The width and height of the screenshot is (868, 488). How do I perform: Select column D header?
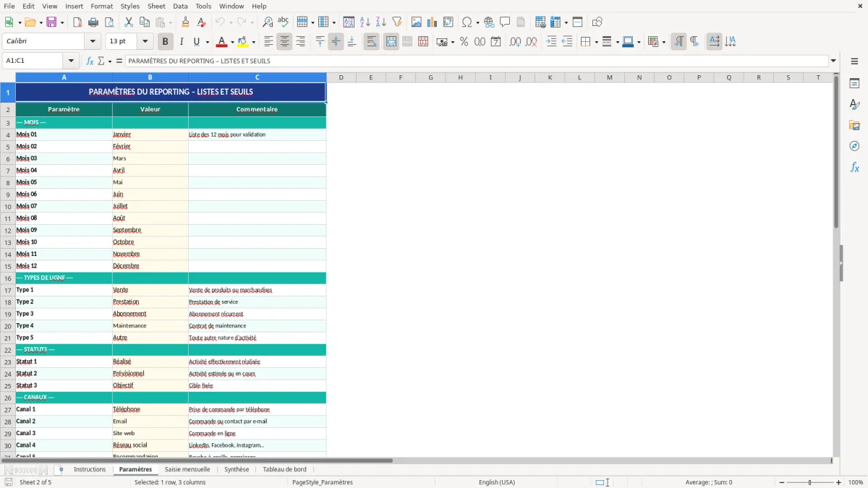pyautogui.click(x=341, y=77)
